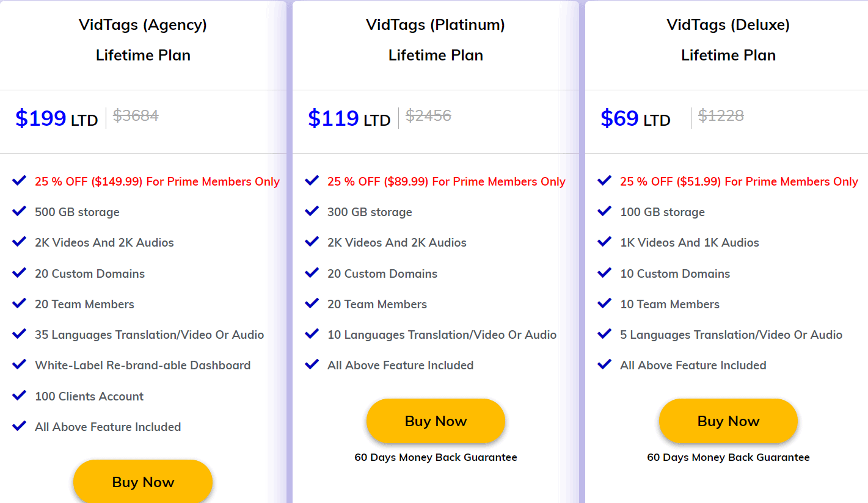Click the checkmark next to 35 Languages Translation

pos(19,334)
